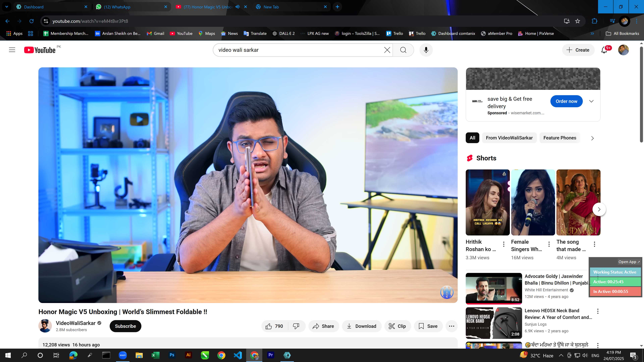The image size is (644, 362).
Task: View site information icon in address bar
Action: (x=46, y=21)
